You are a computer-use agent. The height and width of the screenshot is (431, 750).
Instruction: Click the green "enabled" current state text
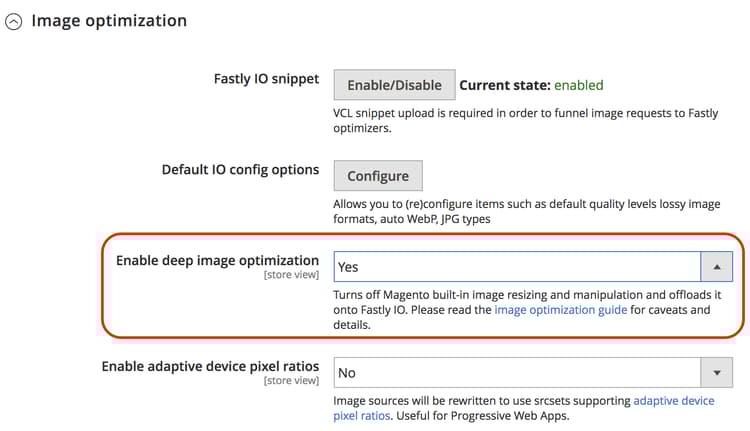click(x=579, y=85)
